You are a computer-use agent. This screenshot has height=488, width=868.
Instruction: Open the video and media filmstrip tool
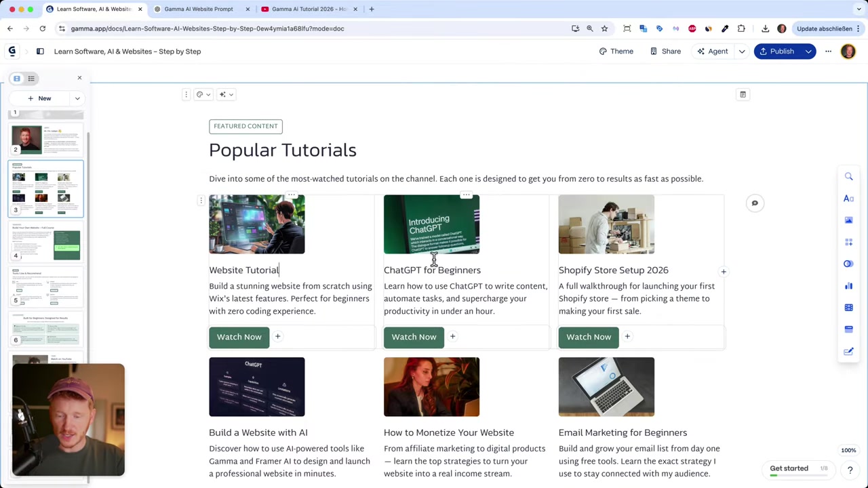coord(848,308)
